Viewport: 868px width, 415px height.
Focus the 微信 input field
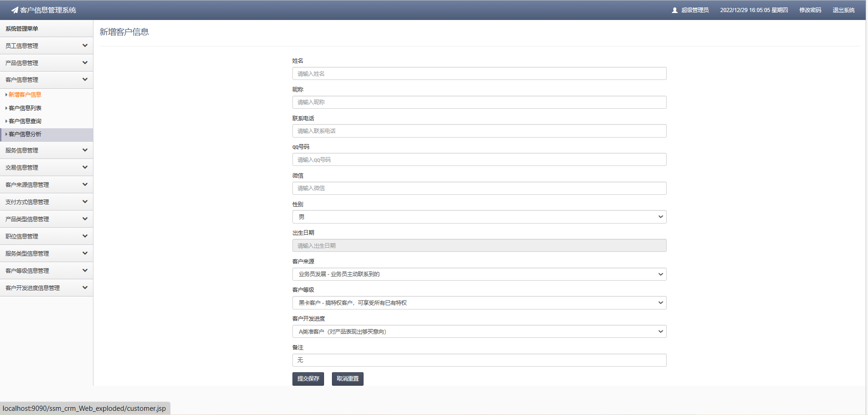click(479, 188)
